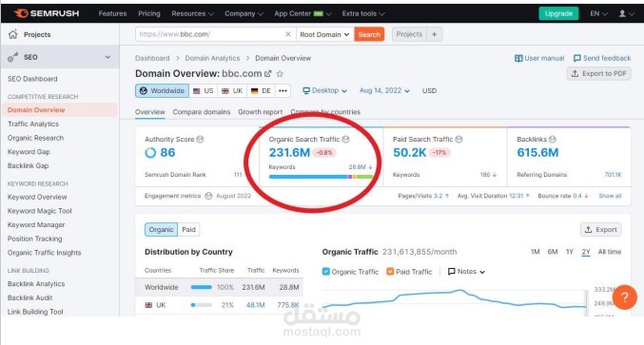The height and width of the screenshot is (345, 644).
Task: Click the orange help question mark button
Action: coord(624,297)
